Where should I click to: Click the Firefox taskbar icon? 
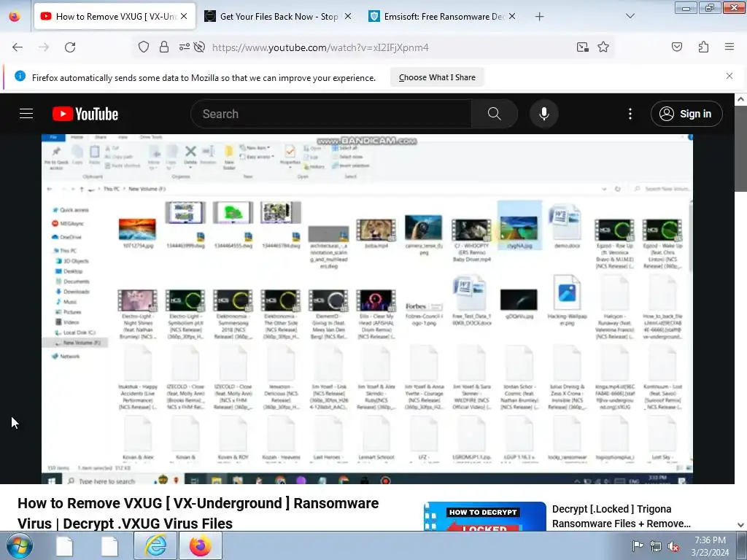200,545
